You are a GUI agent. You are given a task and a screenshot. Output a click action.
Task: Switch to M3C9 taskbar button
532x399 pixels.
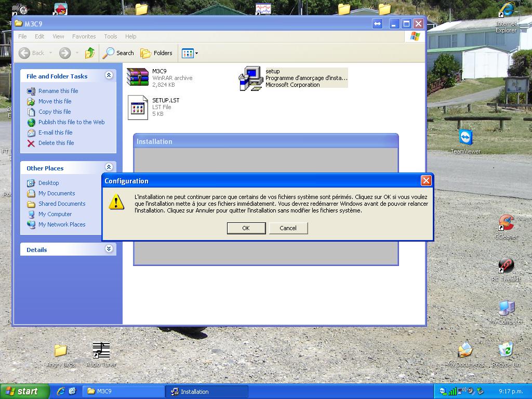(123, 391)
